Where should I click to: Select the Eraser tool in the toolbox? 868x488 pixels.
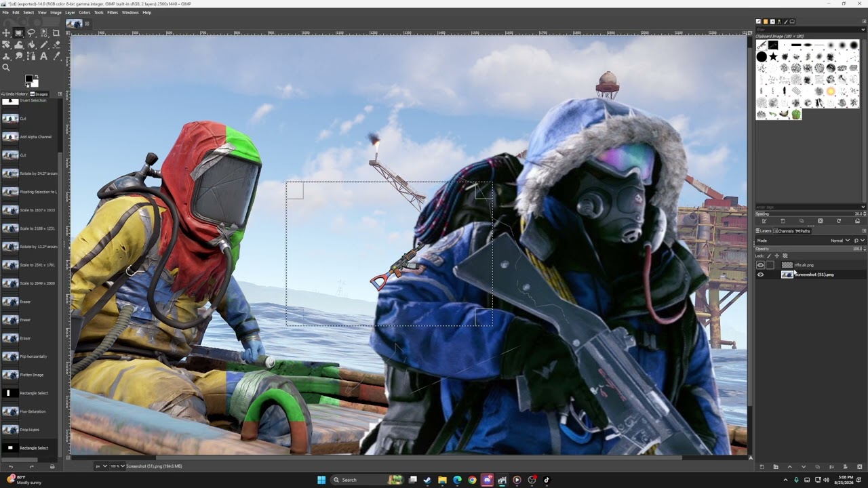[56, 45]
